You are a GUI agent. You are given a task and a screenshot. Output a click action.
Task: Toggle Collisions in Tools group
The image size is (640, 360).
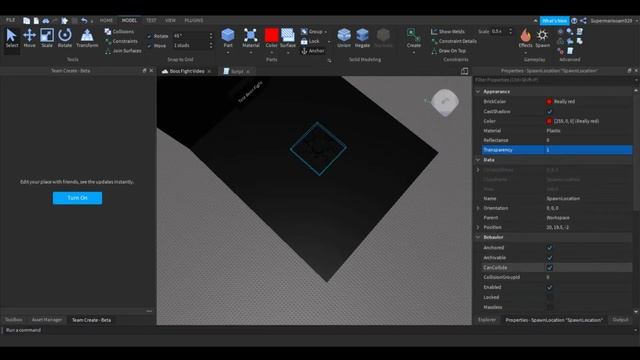119,31
